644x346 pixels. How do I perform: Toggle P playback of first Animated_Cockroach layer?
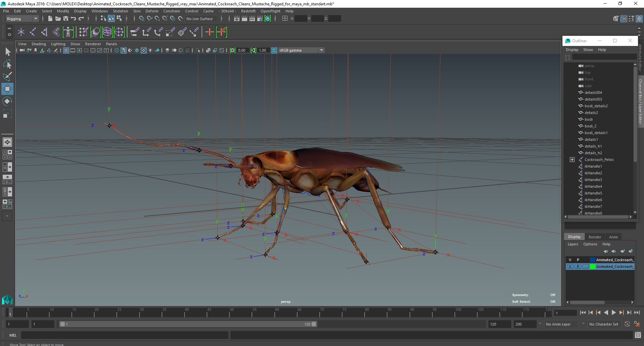pyautogui.click(x=578, y=260)
